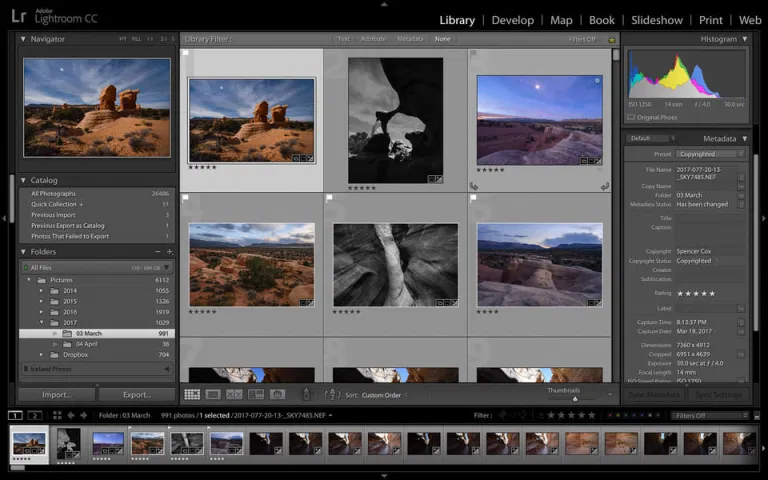
Task: Open the Slideshow module
Action: [657, 20]
